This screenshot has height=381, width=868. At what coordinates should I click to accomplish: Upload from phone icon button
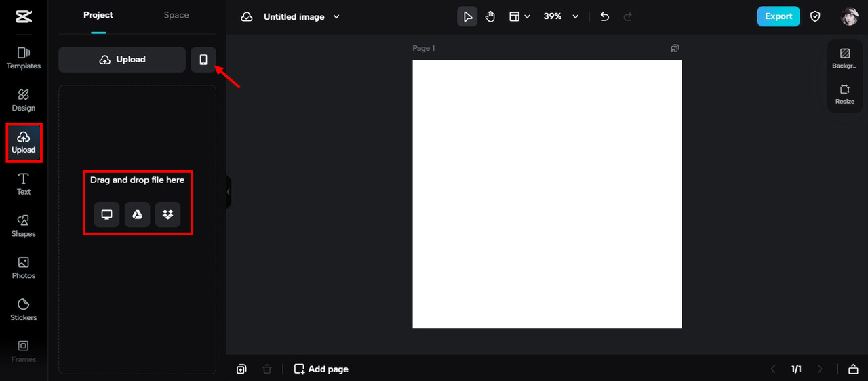(x=203, y=60)
